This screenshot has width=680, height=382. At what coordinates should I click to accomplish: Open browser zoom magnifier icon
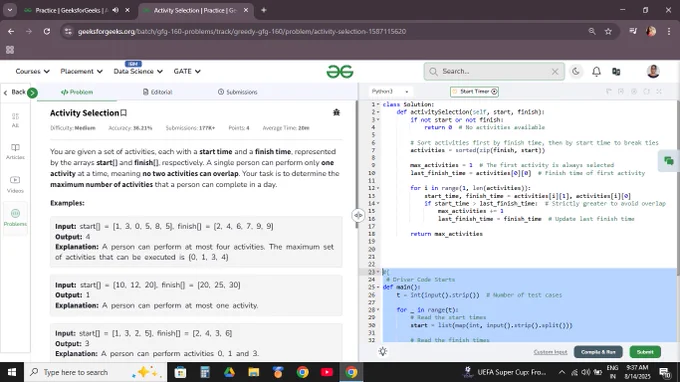coord(592,31)
